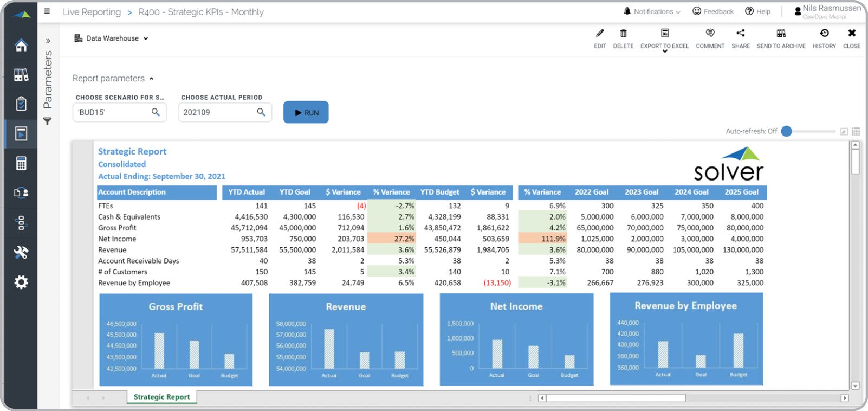Toggle the Auto-refresh switch
The height and width of the screenshot is (411, 868).
click(787, 131)
